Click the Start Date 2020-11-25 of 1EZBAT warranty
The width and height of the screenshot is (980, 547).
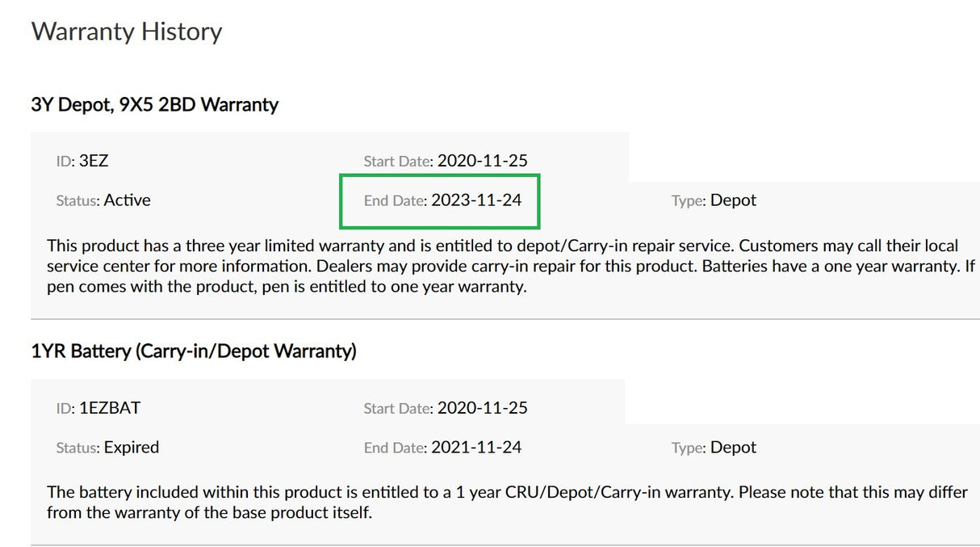(483, 408)
